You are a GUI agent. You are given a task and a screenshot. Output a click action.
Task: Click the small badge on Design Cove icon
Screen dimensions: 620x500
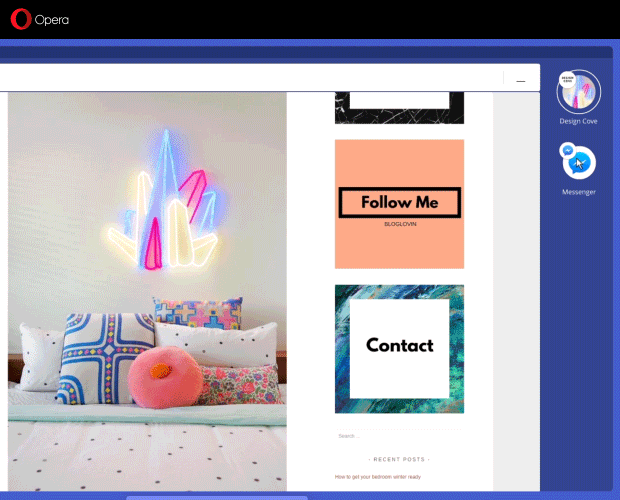567,79
